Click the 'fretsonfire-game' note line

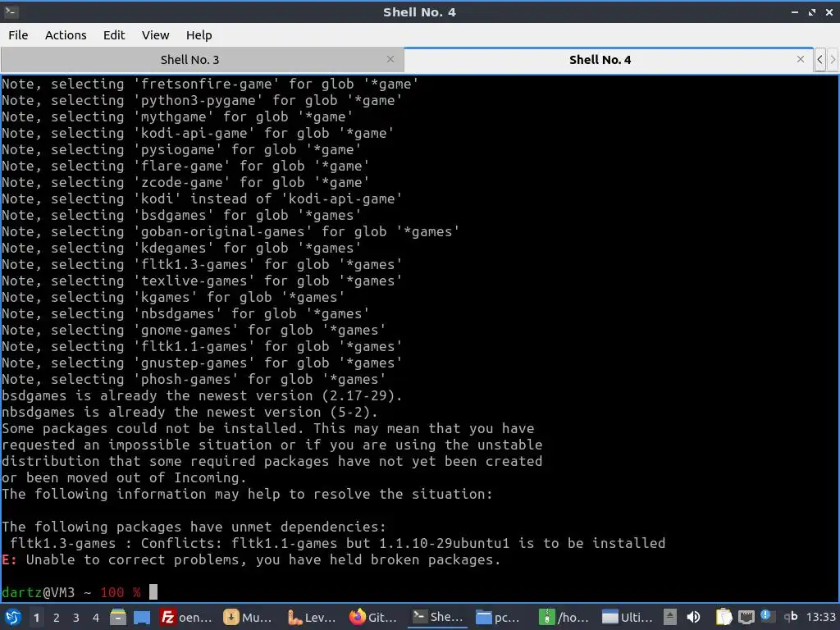[x=210, y=84]
